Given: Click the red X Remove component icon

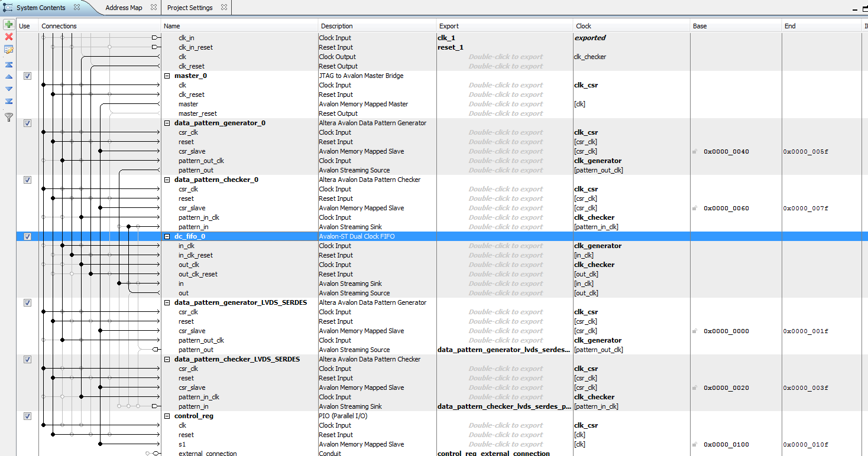Looking at the screenshot, I should coord(8,37).
